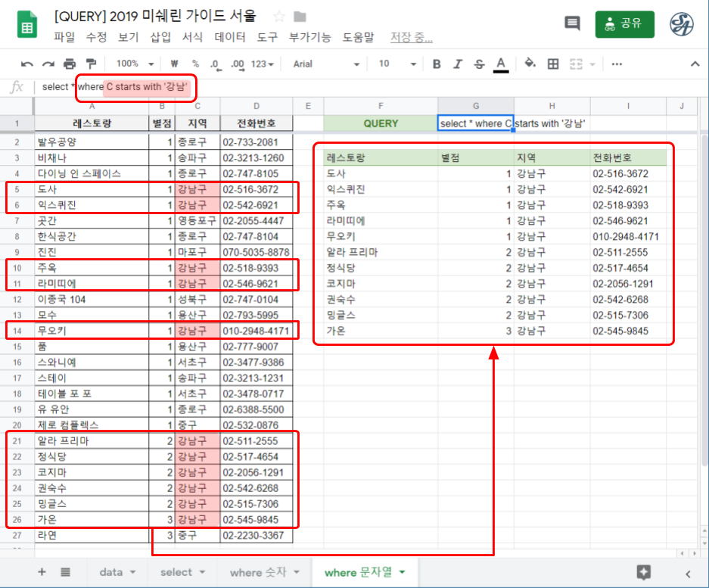Click the formula bar input field
This screenshot has height=588, width=709.
coord(378,87)
